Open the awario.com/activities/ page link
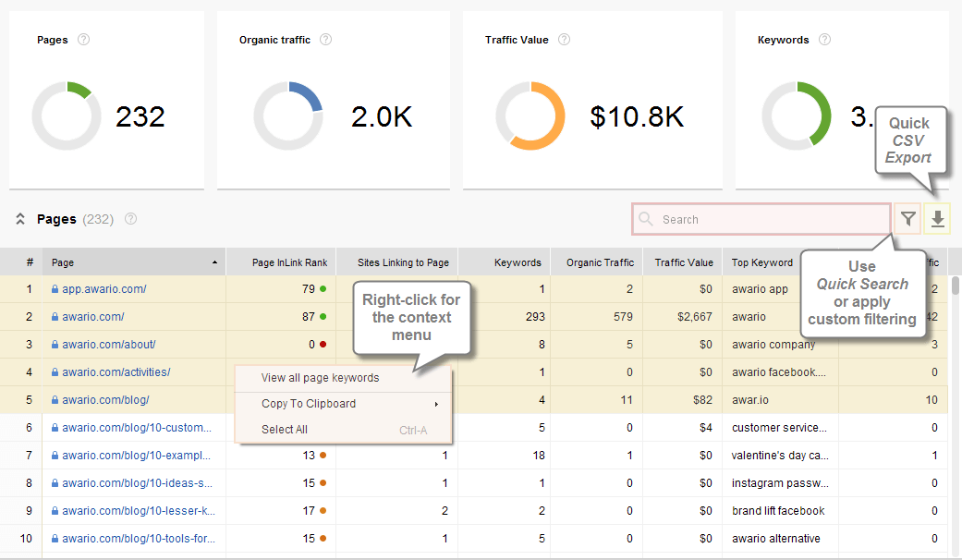This screenshot has width=962, height=560. click(116, 372)
